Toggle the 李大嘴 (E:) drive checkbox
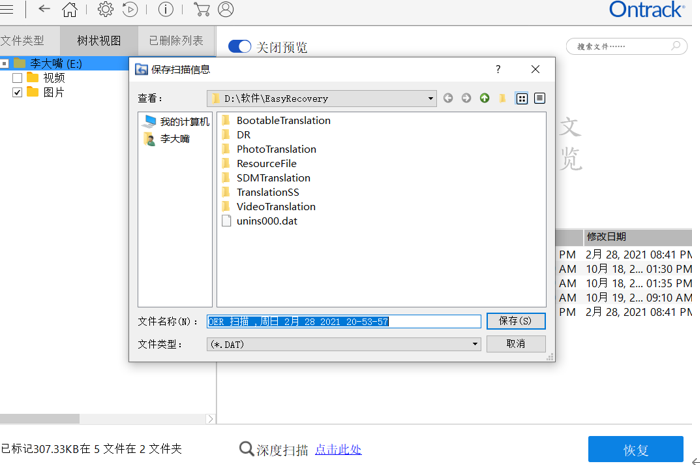 point(4,64)
